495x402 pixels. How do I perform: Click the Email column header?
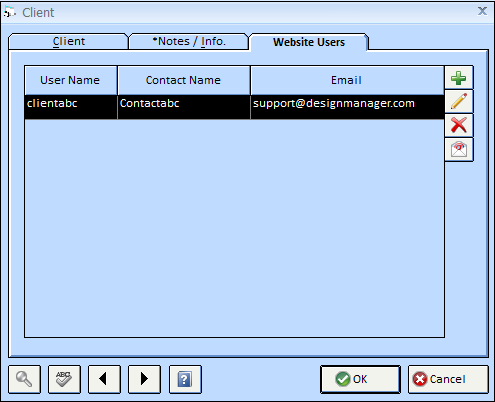click(x=347, y=80)
